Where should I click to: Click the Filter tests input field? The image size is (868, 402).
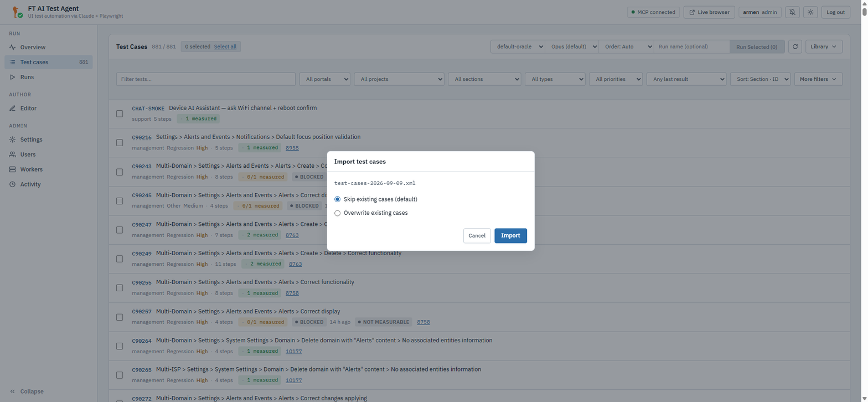pyautogui.click(x=206, y=79)
